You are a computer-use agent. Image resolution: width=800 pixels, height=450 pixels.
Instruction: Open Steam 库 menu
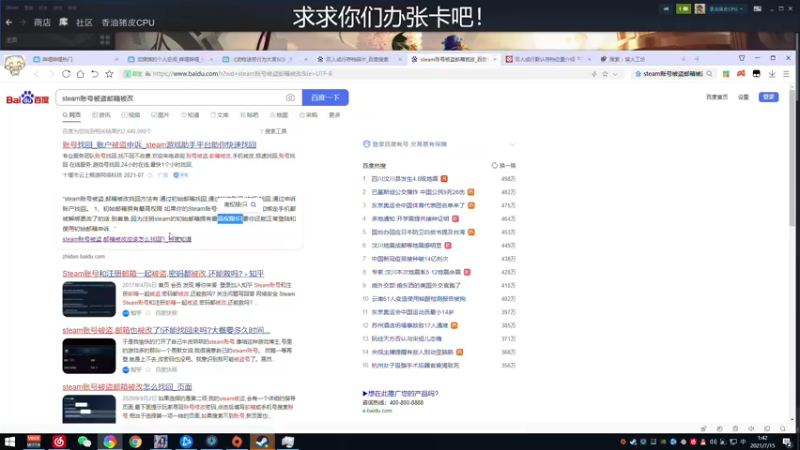pos(63,22)
